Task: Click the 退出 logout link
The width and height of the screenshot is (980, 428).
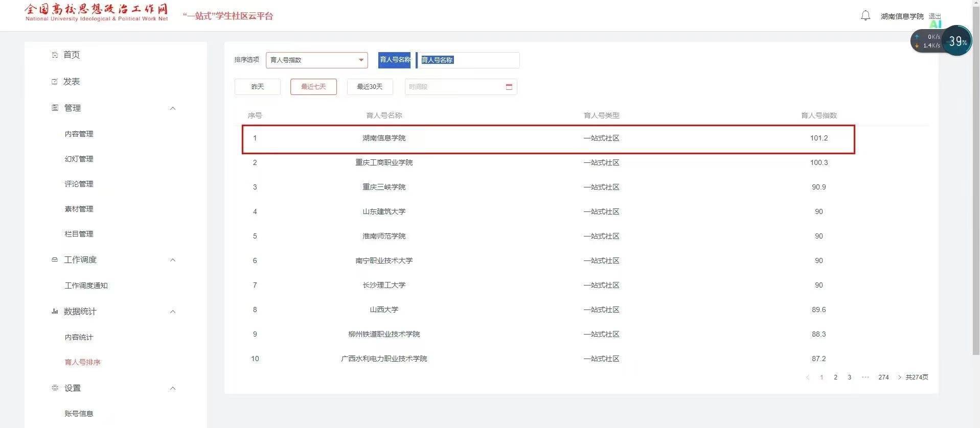Action: click(935, 16)
